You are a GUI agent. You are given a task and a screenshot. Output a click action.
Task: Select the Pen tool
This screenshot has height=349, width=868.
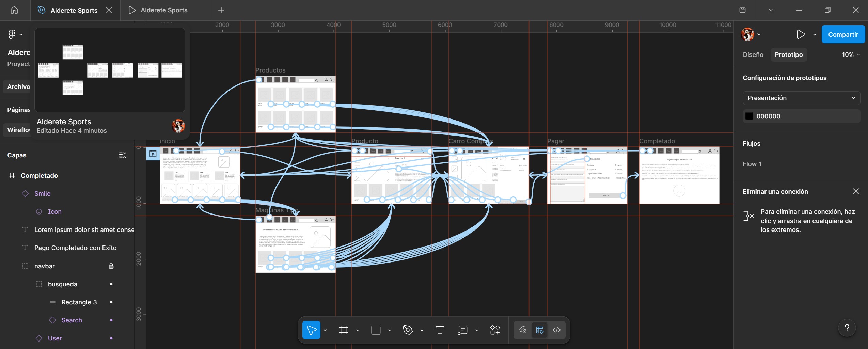(x=408, y=330)
